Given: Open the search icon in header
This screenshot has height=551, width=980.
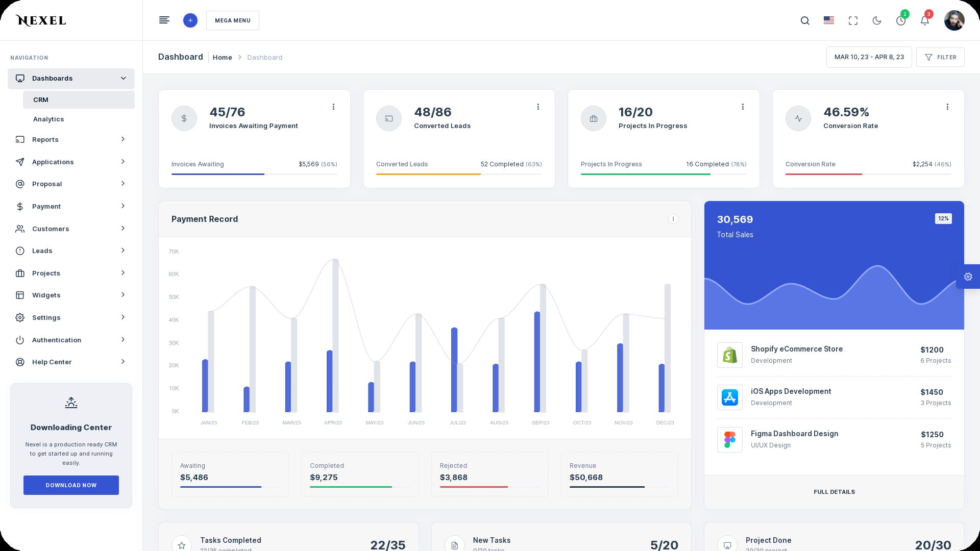Looking at the screenshot, I should click(x=805, y=21).
